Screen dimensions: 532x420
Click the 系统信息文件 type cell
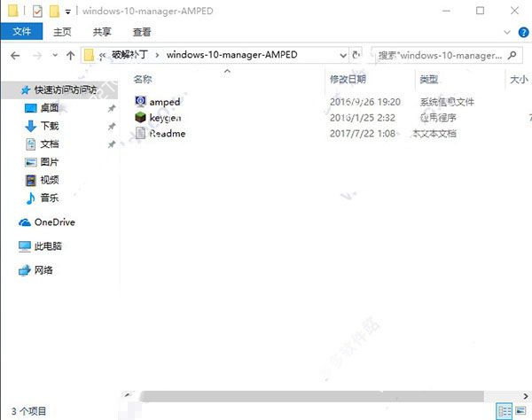[447, 102]
